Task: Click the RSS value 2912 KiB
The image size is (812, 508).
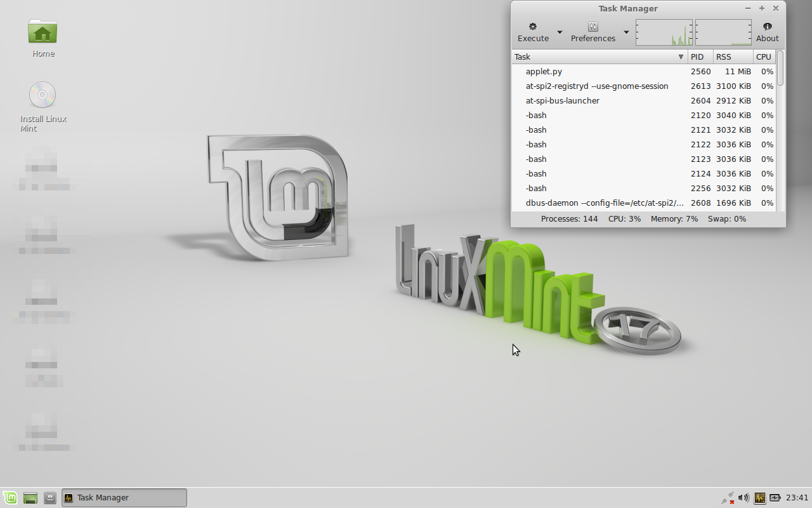Action: tap(733, 101)
